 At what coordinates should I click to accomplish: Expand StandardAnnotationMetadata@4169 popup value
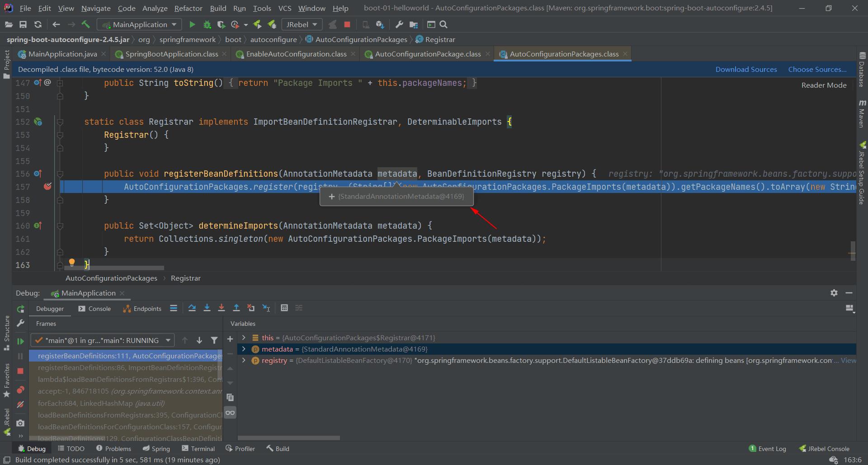click(331, 197)
